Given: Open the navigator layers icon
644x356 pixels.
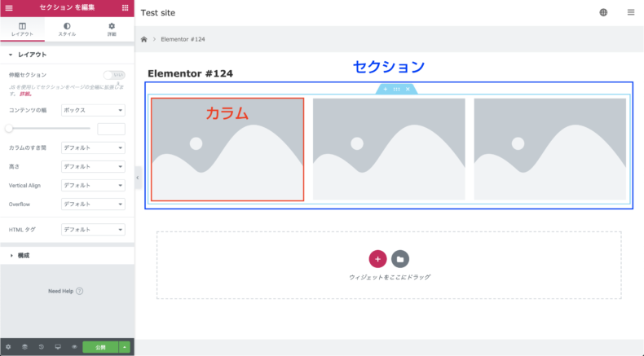Looking at the screenshot, I should (24, 347).
